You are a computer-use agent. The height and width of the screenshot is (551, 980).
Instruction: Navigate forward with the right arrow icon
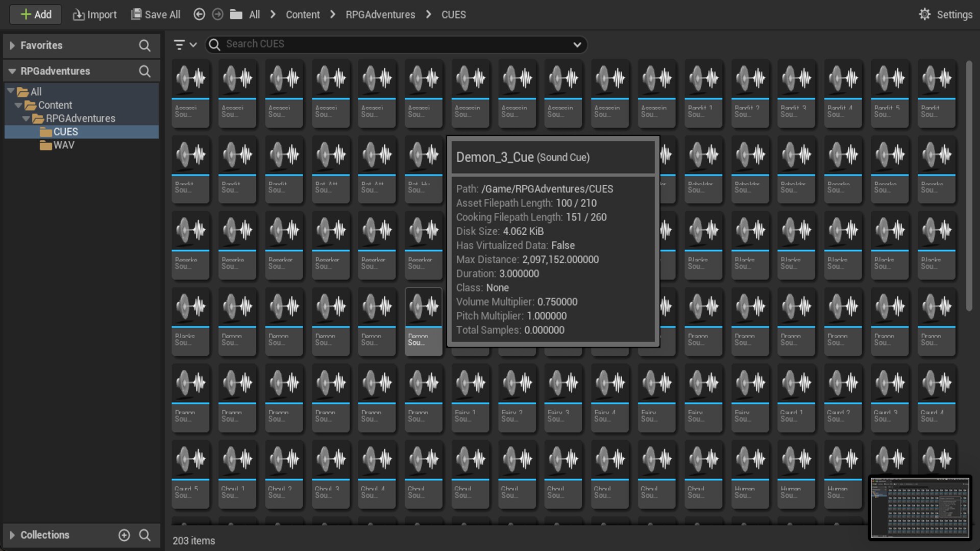[x=217, y=14]
